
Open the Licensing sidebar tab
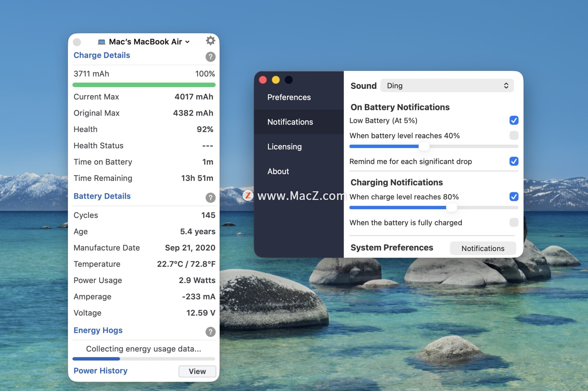(284, 147)
